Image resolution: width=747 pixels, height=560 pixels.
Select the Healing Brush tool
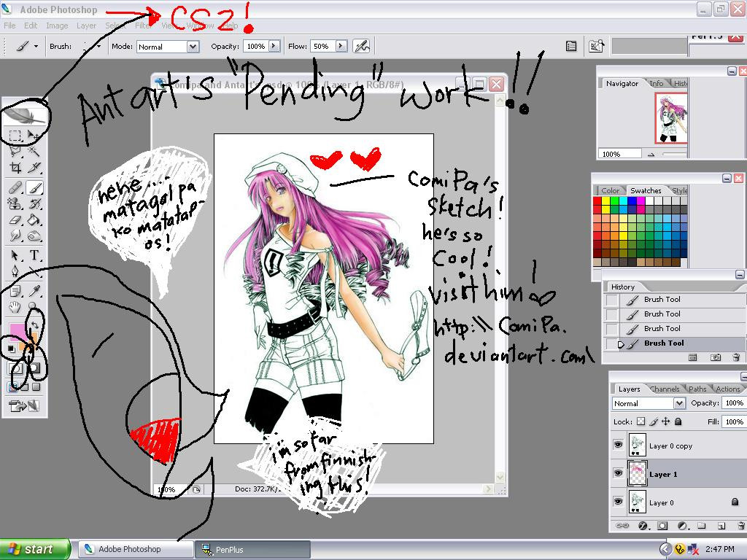(15, 187)
